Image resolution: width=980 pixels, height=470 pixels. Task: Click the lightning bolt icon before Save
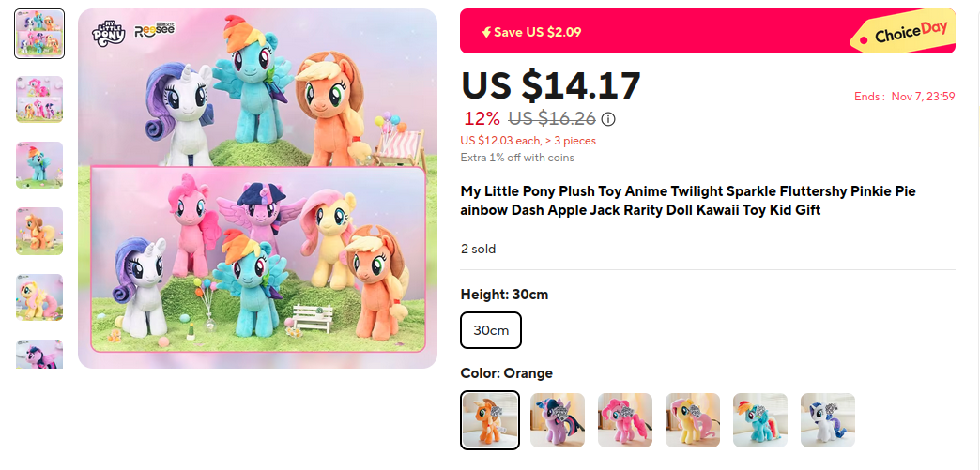486,32
